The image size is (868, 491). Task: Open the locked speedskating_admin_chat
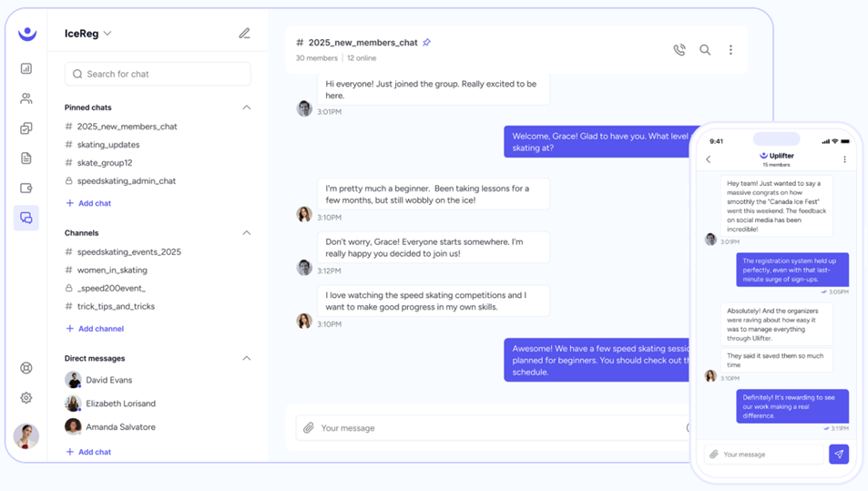(x=120, y=181)
